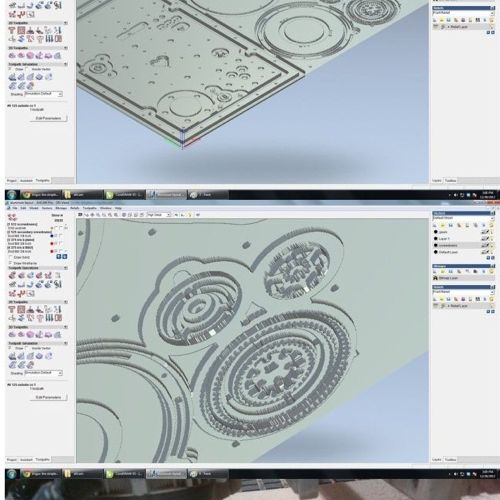Click the red toolpaths icon above toolpath list
The image size is (500, 500).
(13, 218)
